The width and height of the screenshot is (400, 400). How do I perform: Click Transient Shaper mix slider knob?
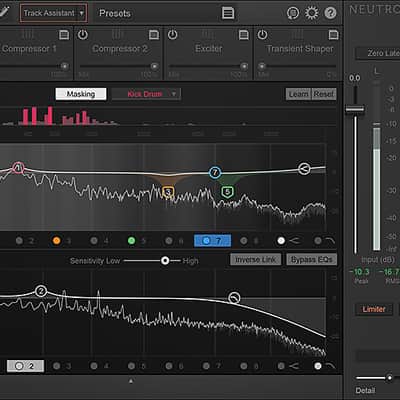click(262, 66)
